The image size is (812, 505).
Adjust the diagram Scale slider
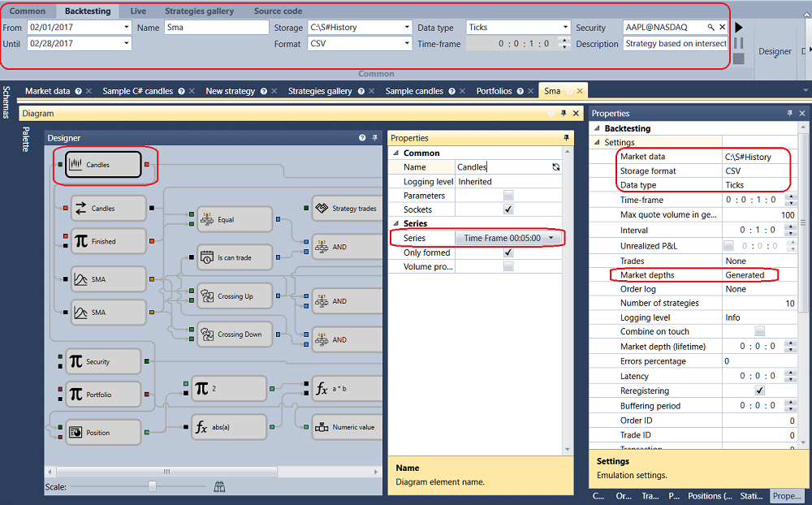click(153, 486)
